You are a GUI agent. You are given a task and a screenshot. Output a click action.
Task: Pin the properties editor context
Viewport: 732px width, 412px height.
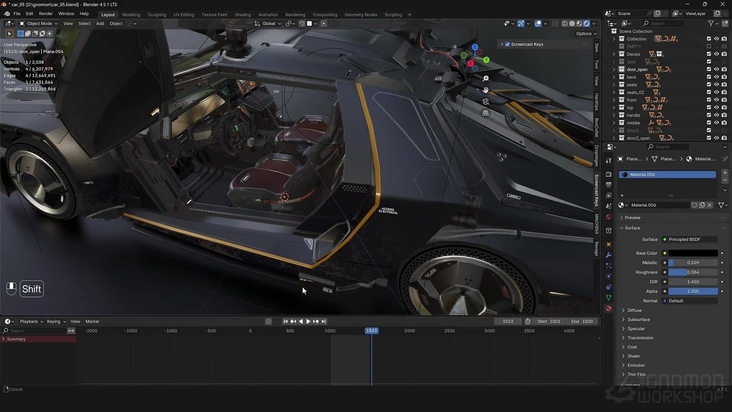point(725,159)
